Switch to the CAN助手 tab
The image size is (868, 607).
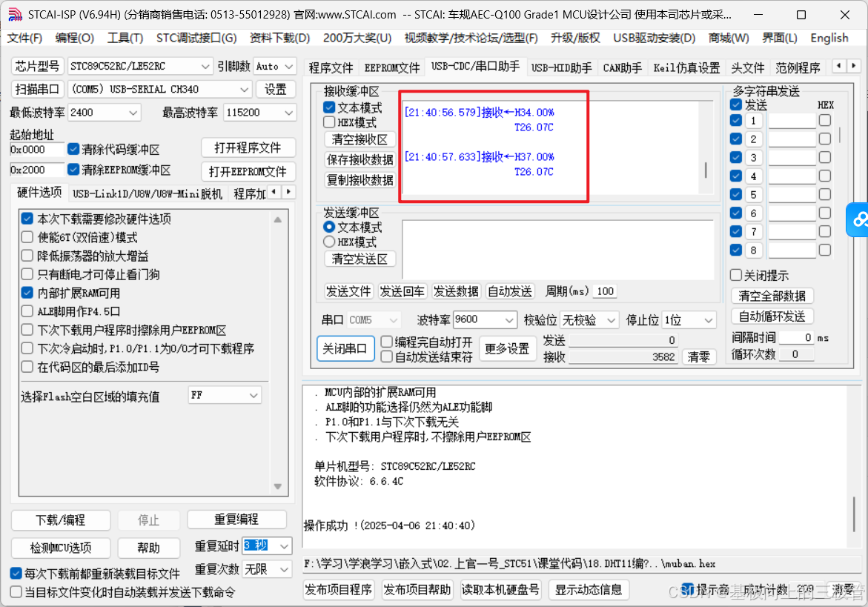622,67
